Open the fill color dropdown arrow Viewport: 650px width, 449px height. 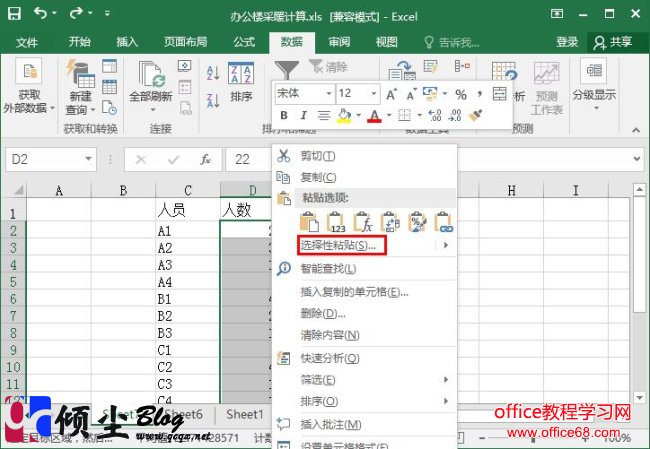[359, 115]
